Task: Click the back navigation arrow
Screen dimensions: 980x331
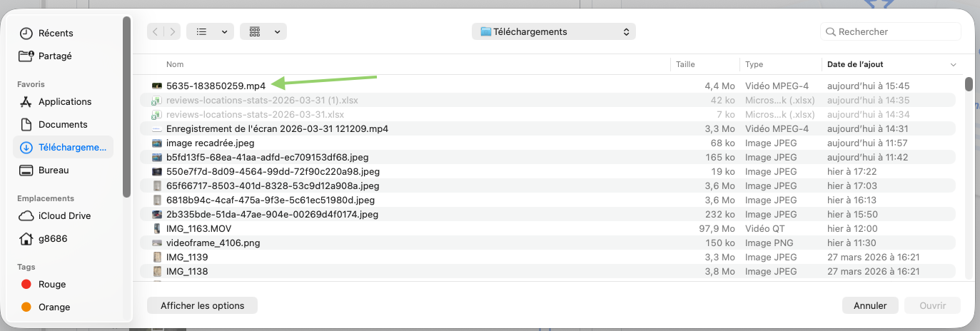Action: point(156,31)
